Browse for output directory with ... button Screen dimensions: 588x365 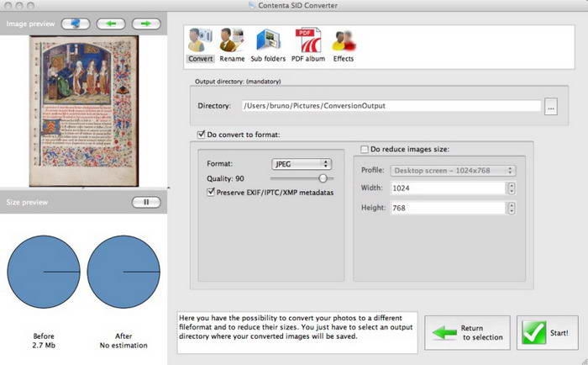click(x=551, y=107)
